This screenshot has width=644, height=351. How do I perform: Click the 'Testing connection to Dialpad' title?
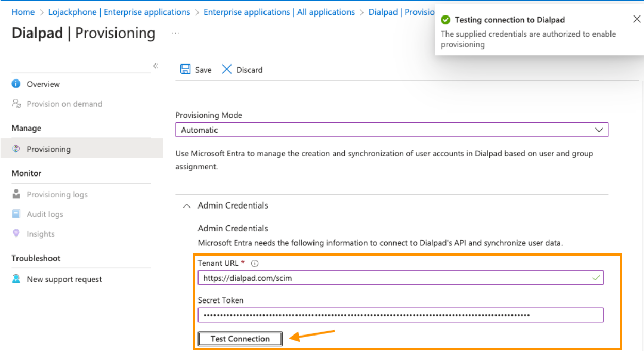click(510, 20)
